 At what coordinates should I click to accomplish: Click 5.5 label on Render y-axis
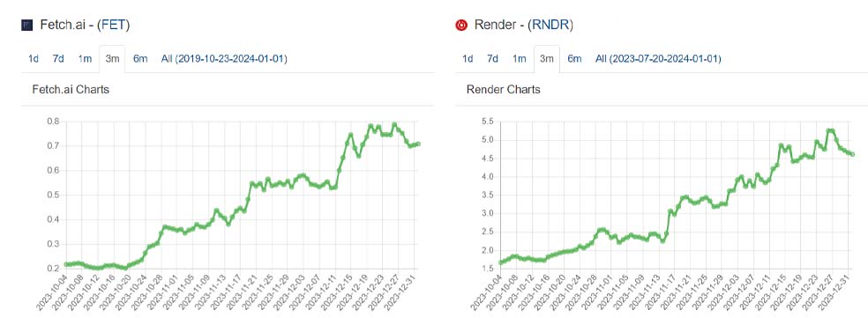click(x=487, y=122)
